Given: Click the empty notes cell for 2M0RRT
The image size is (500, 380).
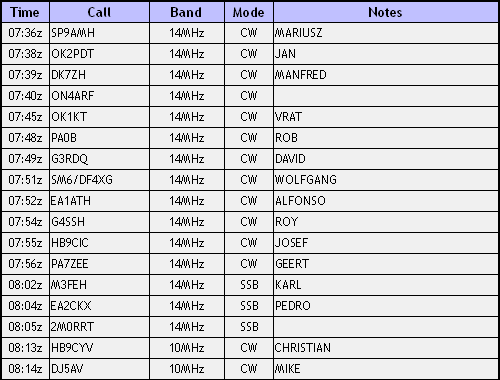Looking at the screenshot, I should click(x=386, y=327).
